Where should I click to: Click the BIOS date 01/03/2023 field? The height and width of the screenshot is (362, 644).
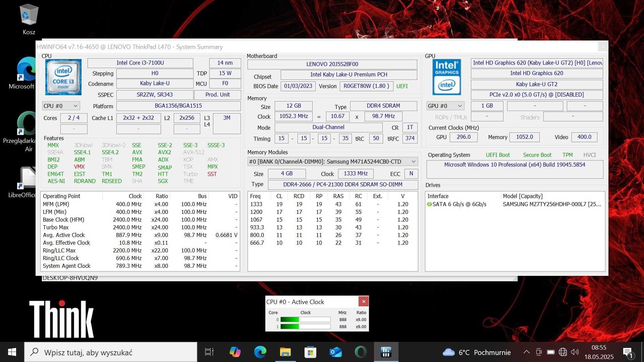298,86
